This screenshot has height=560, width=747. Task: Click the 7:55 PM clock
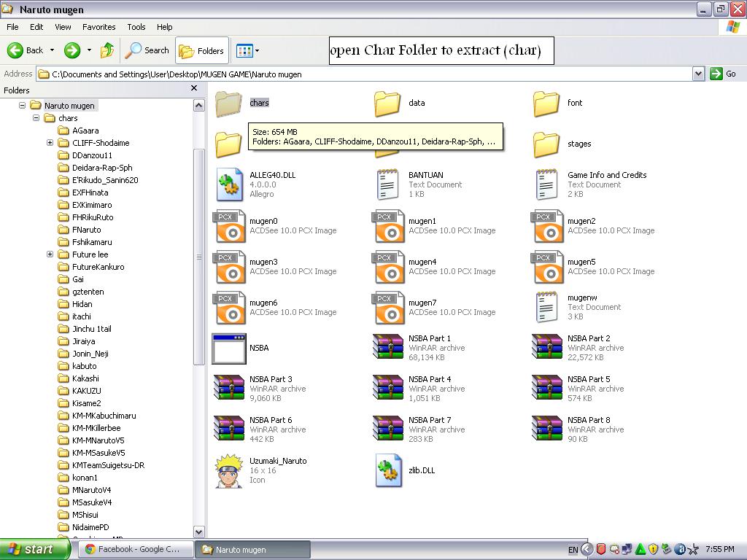720,550
